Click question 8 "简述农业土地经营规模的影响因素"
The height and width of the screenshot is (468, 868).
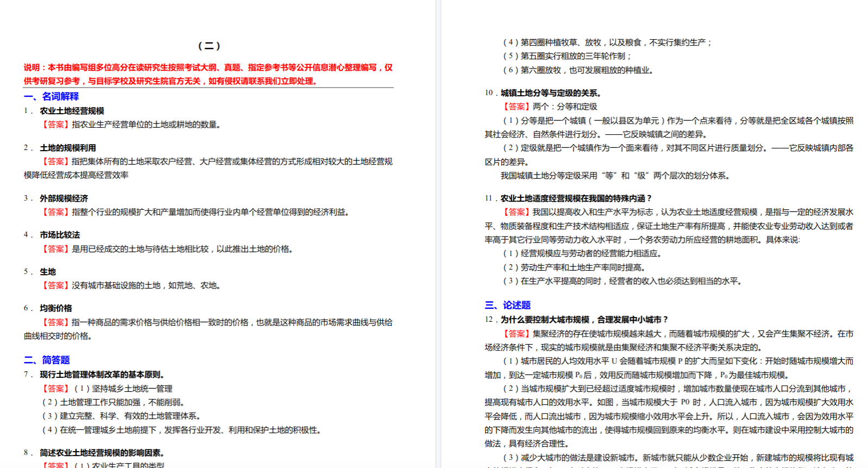pos(102,453)
